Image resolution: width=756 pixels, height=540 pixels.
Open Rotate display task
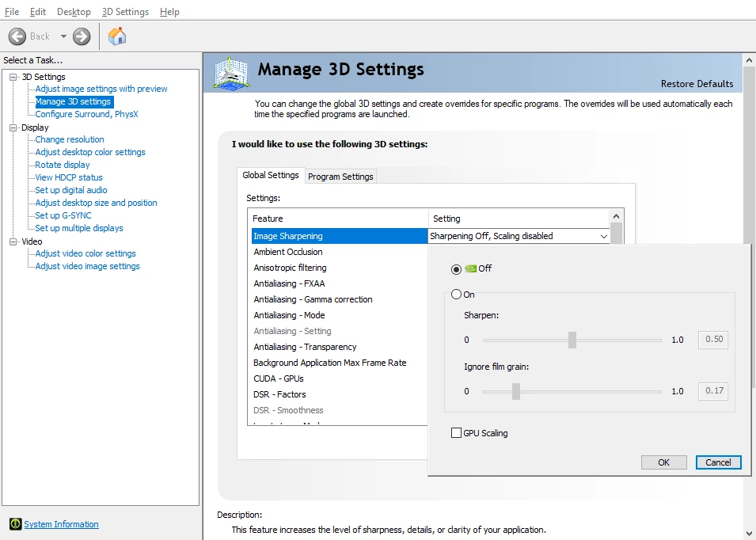pyautogui.click(x=63, y=165)
